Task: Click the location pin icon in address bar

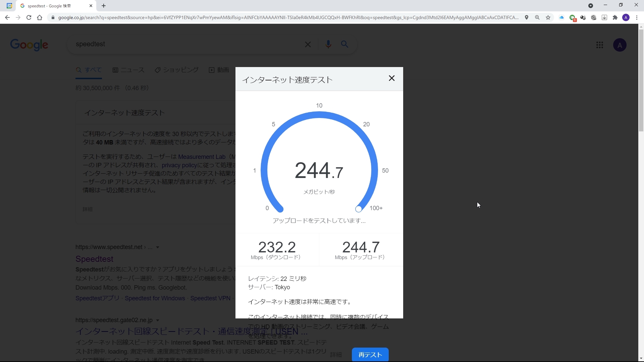Action: 527,17
